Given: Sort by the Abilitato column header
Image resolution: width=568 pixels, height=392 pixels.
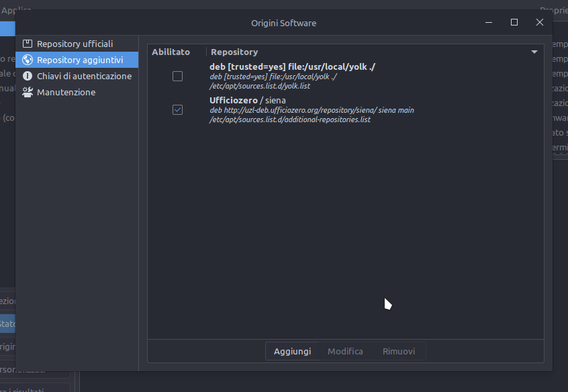Looking at the screenshot, I should tap(171, 52).
